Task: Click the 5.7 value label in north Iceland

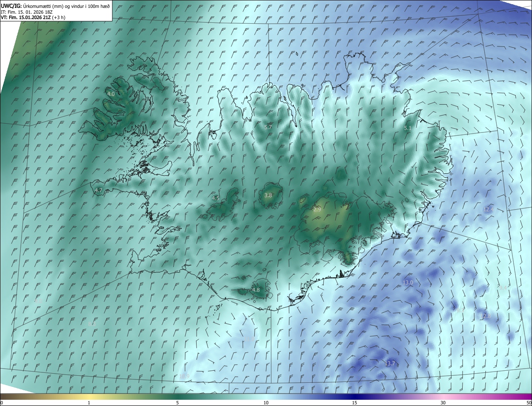Action: (x=268, y=127)
